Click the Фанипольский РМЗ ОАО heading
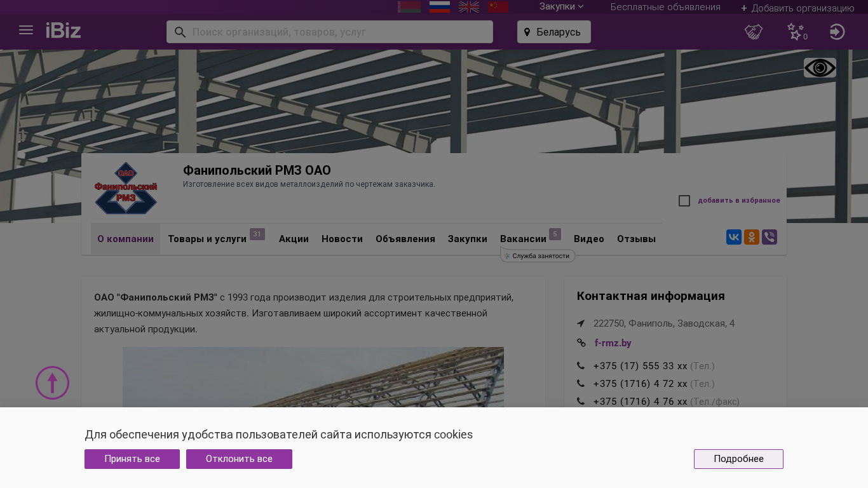The height and width of the screenshot is (488, 868). (257, 170)
